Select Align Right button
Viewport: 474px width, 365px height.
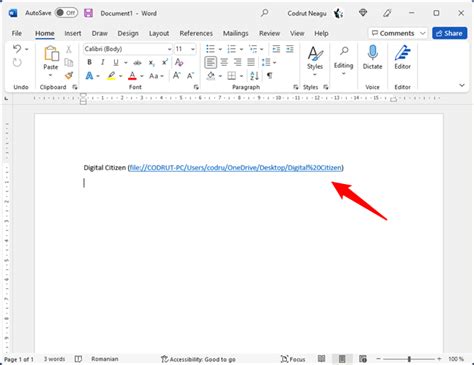coord(237,62)
